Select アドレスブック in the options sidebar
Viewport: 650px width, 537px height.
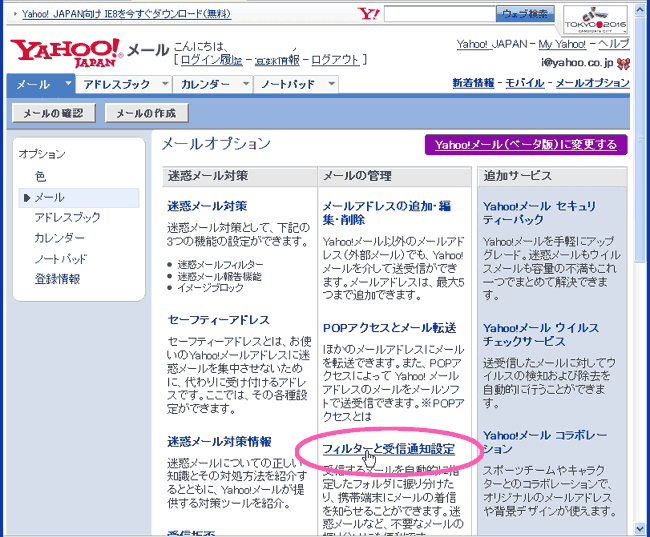coord(67,218)
